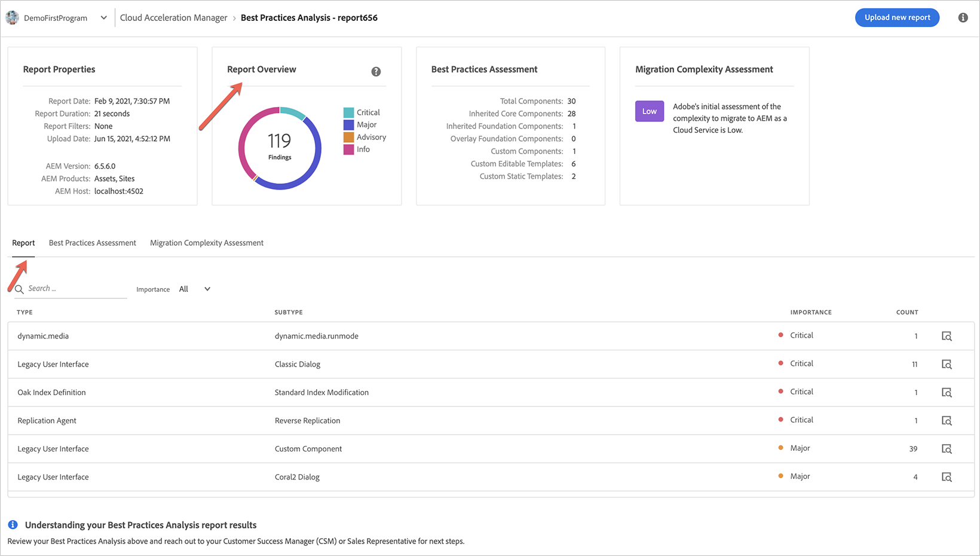Sort by the COUNT column header

[x=907, y=312]
